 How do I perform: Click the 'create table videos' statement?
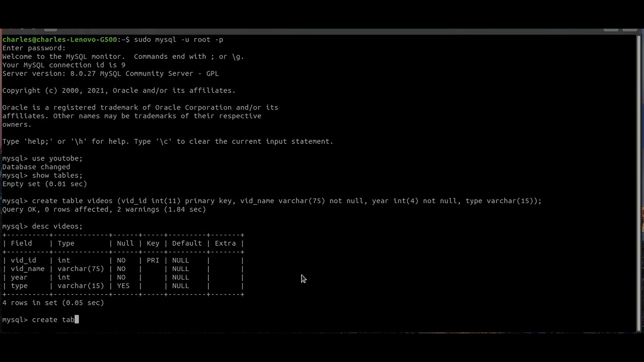[287, 201]
